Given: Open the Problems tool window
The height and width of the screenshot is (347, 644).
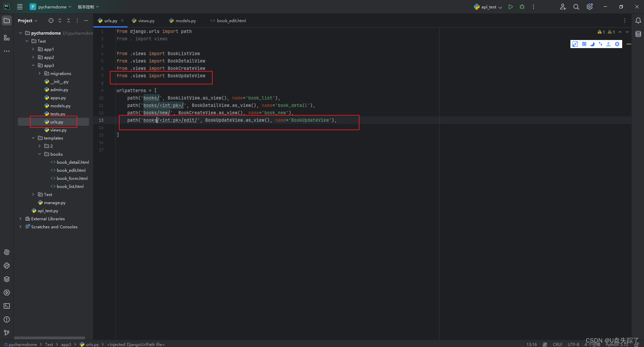Looking at the screenshot, I should pos(7,319).
